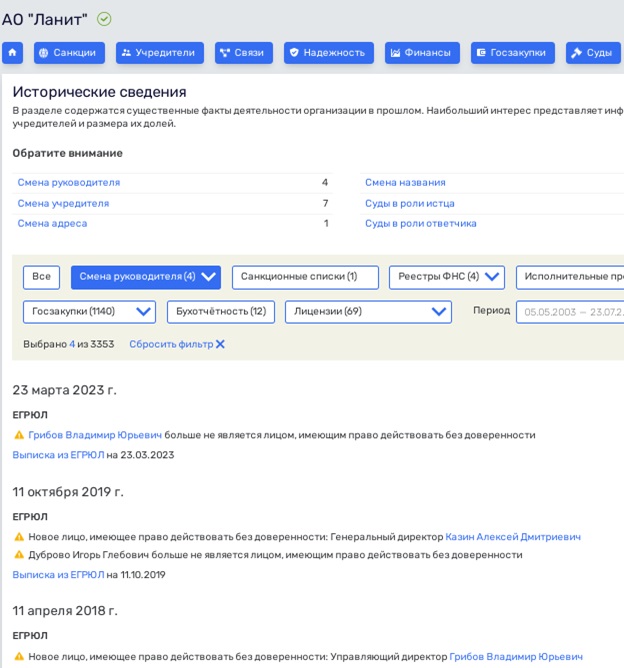Click the globe icon on Санкции
Screen dimensions: 624x668
[x=43, y=53]
